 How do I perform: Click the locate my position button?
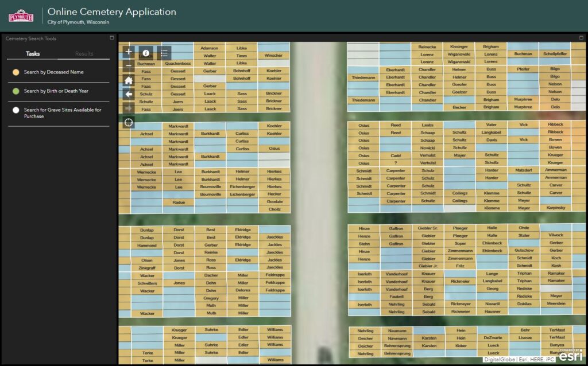point(129,122)
